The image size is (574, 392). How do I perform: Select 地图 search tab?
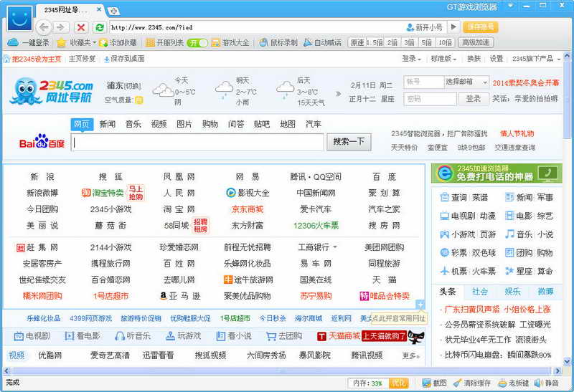tap(288, 124)
